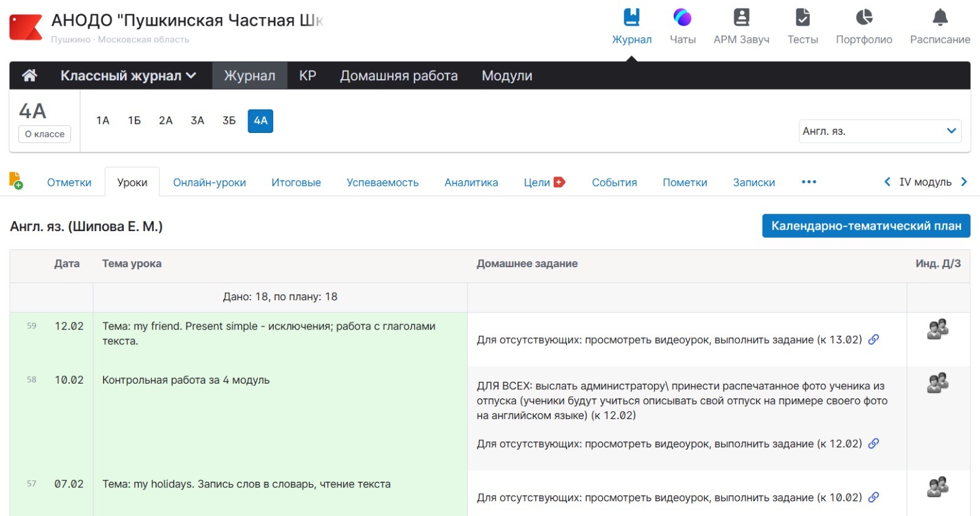The height and width of the screenshot is (516, 980).
Task: Select the Уроки tab
Action: [132, 182]
